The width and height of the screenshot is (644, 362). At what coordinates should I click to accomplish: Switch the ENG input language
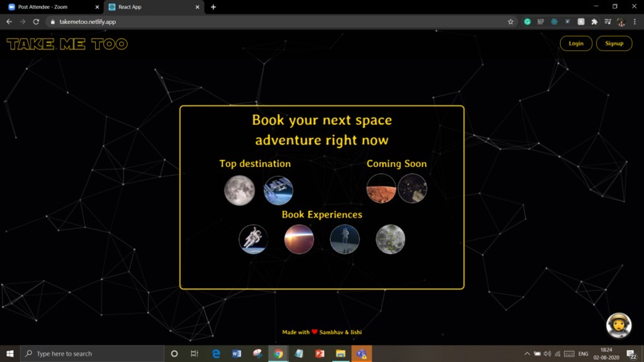coord(583,353)
